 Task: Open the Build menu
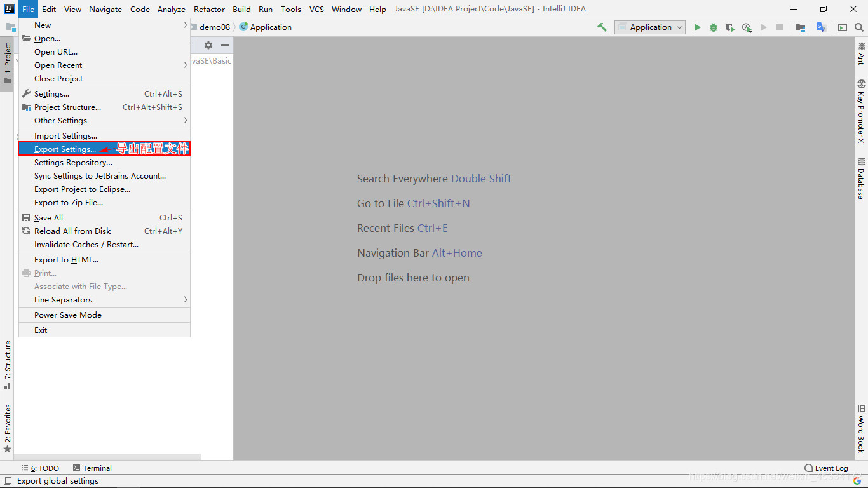(241, 9)
